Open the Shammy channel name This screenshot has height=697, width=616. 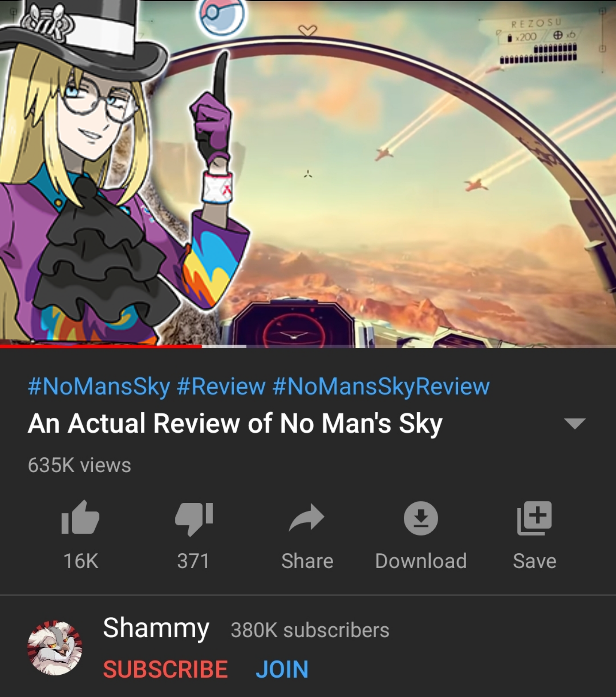[156, 628]
